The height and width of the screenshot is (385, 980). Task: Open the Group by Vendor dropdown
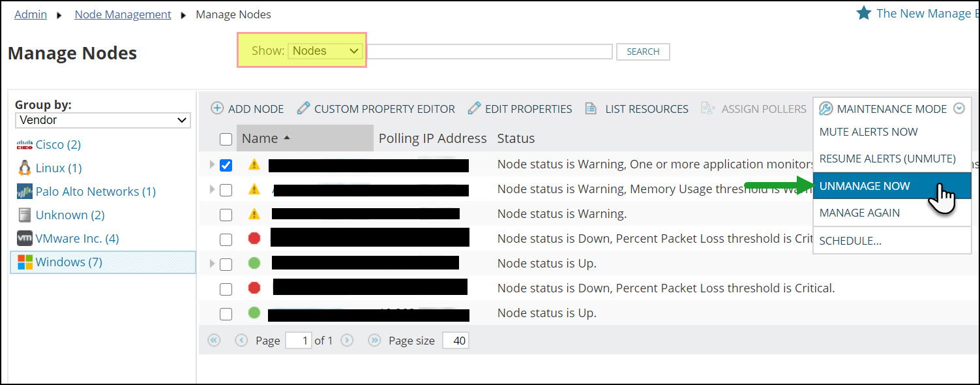tap(102, 120)
